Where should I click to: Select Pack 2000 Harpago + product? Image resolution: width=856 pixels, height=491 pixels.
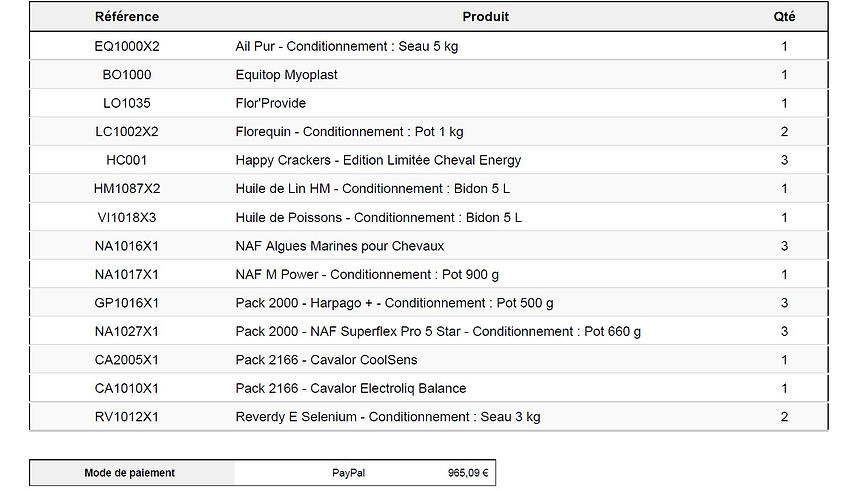tap(394, 303)
